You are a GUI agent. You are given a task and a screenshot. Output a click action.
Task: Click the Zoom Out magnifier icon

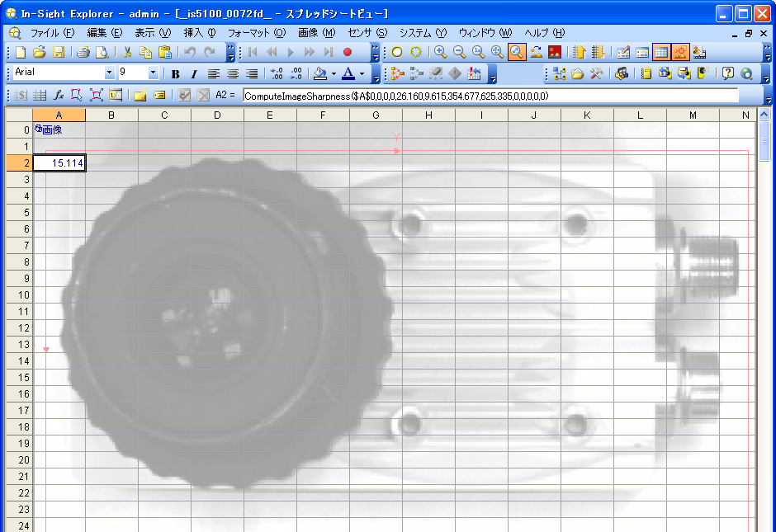(459, 52)
